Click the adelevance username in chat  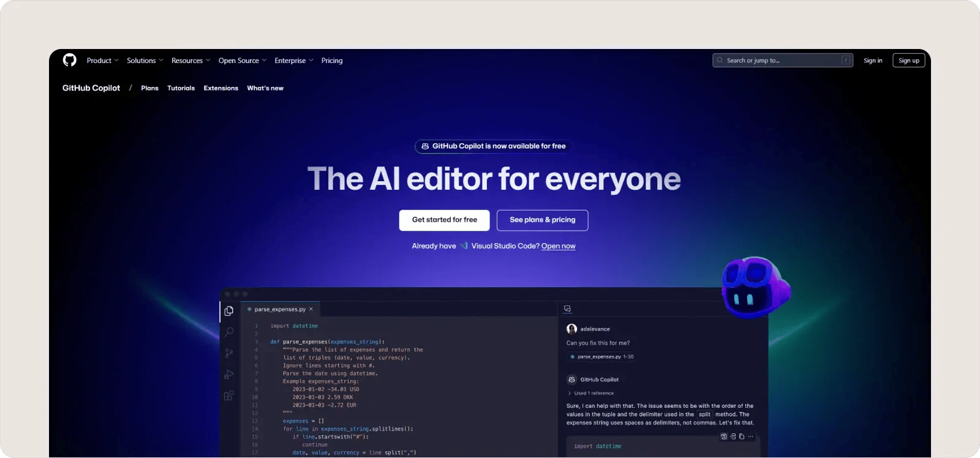595,329
